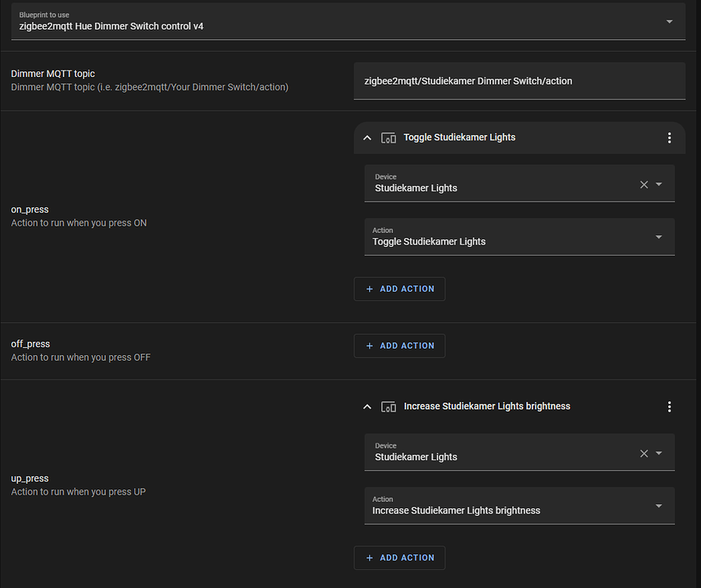Click Add Action button for off_press

399,346
